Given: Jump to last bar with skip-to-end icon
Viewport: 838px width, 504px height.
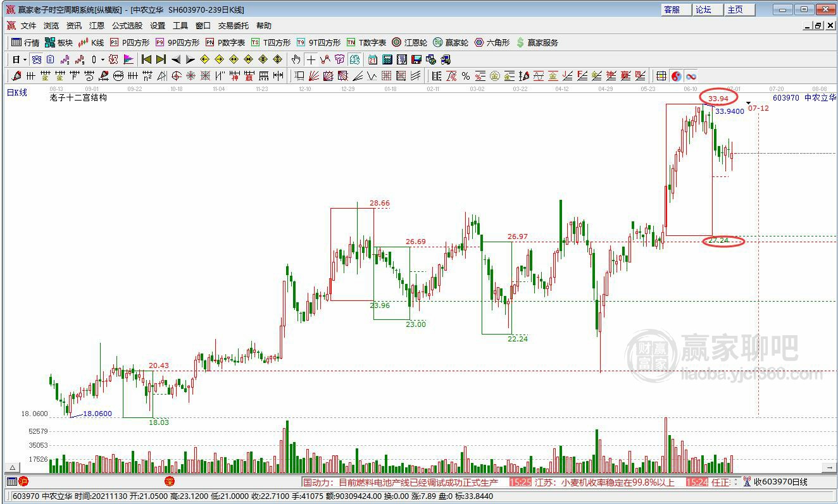Looking at the screenshot, I should tap(161, 59).
